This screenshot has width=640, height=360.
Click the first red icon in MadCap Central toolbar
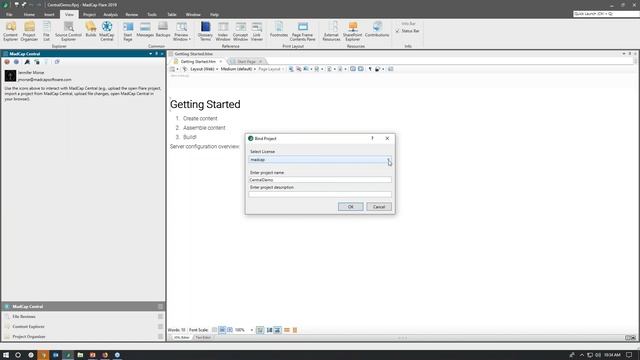tap(7, 62)
